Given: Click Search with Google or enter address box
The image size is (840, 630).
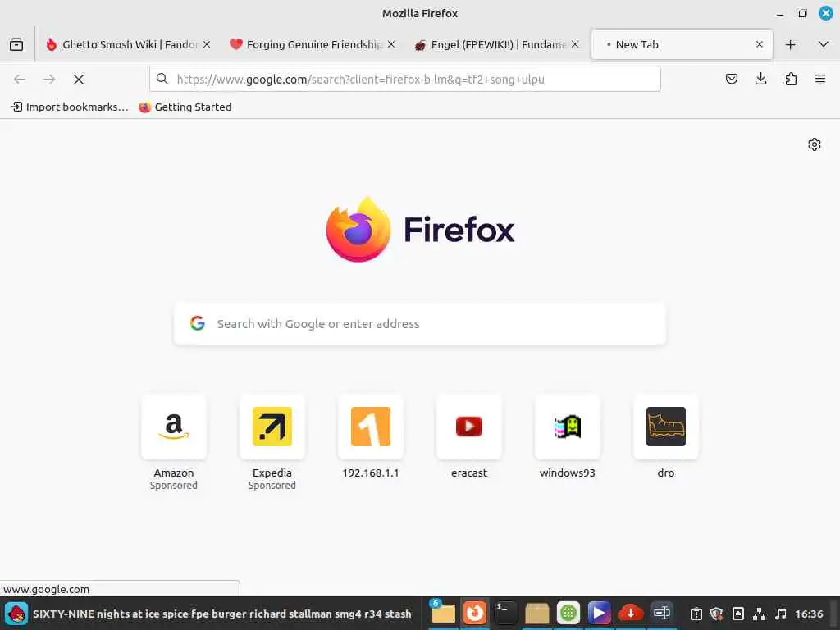Looking at the screenshot, I should click(420, 323).
